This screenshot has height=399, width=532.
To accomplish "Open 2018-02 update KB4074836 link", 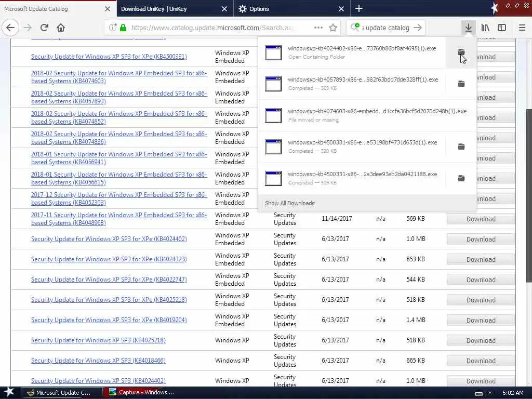I will [119, 138].
